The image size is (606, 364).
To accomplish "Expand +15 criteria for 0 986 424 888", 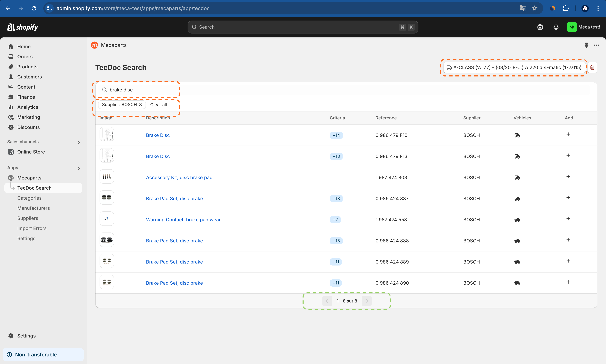I will tap(336, 241).
